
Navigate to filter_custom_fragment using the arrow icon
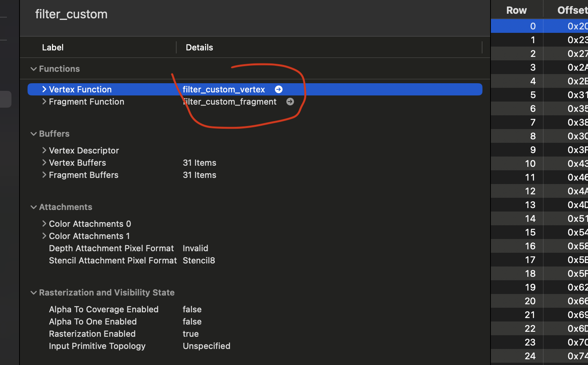[x=290, y=102]
